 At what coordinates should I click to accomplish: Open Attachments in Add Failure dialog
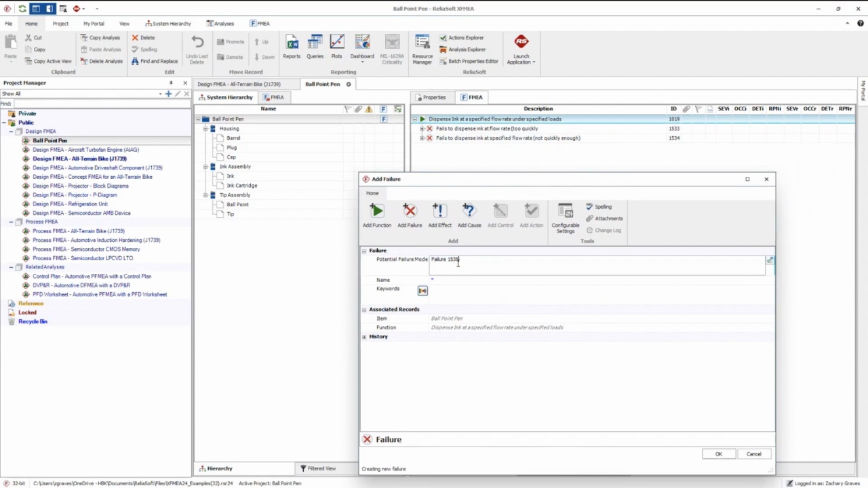coord(604,218)
